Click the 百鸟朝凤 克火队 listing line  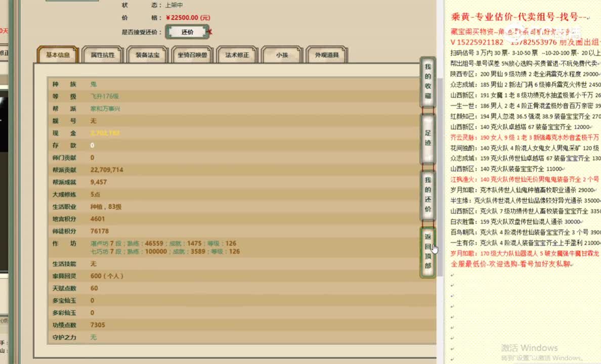tap(526, 232)
